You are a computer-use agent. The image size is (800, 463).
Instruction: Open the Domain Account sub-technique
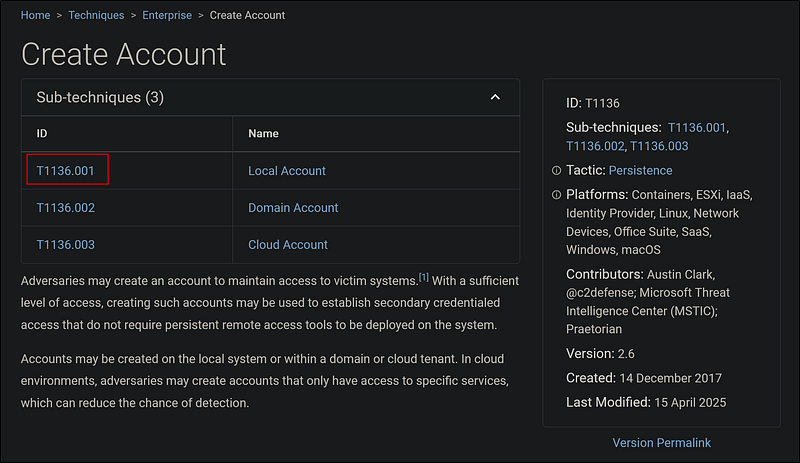(x=293, y=208)
